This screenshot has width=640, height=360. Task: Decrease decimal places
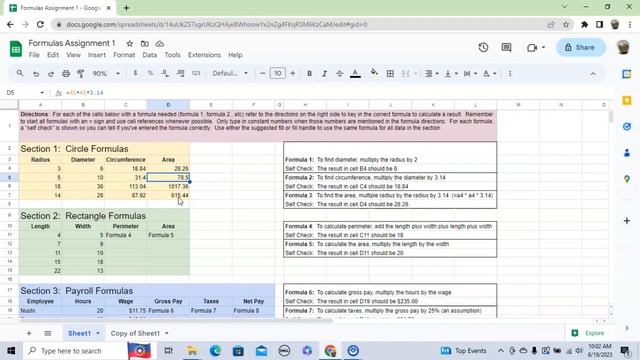[165, 73]
